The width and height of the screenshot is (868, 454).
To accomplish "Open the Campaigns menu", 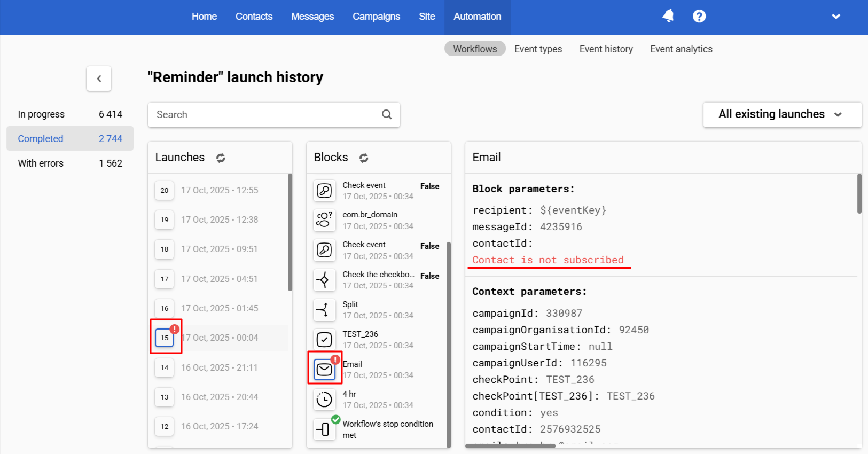I will (x=376, y=17).
